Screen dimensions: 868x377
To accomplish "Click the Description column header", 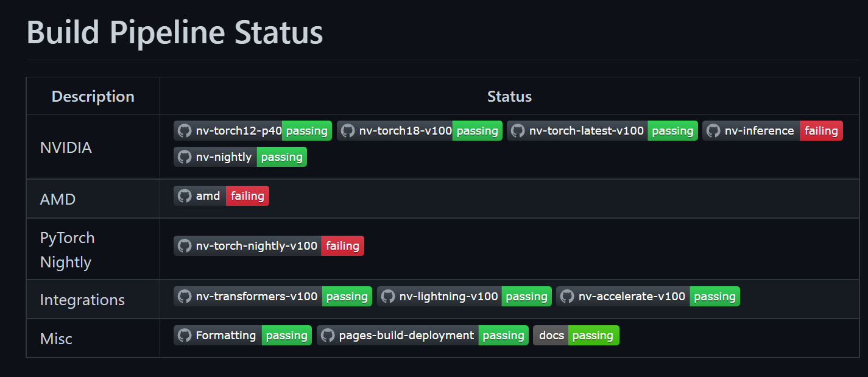I will coord(93,96).
